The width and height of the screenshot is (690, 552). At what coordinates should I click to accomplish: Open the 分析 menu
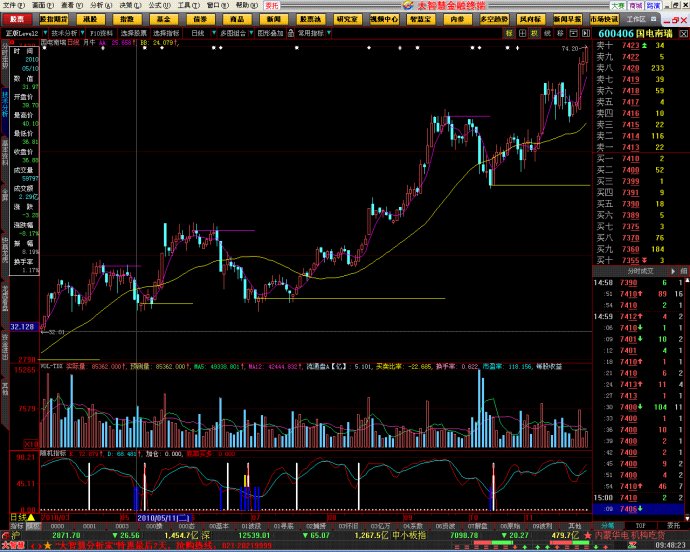point(101,5)
